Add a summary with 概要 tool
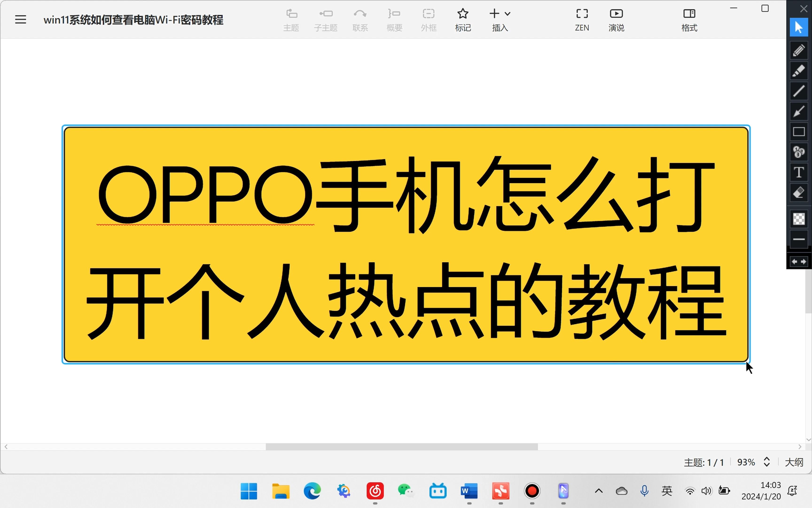 pos(394,20)
